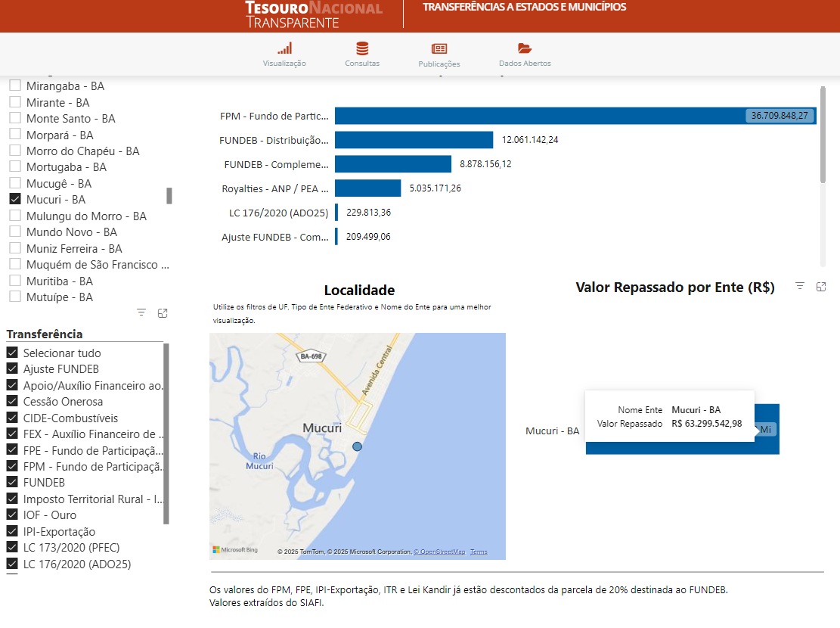Open focus mode for municipality list
Viewport: 840px width, 628px height.
click(163, 312)
